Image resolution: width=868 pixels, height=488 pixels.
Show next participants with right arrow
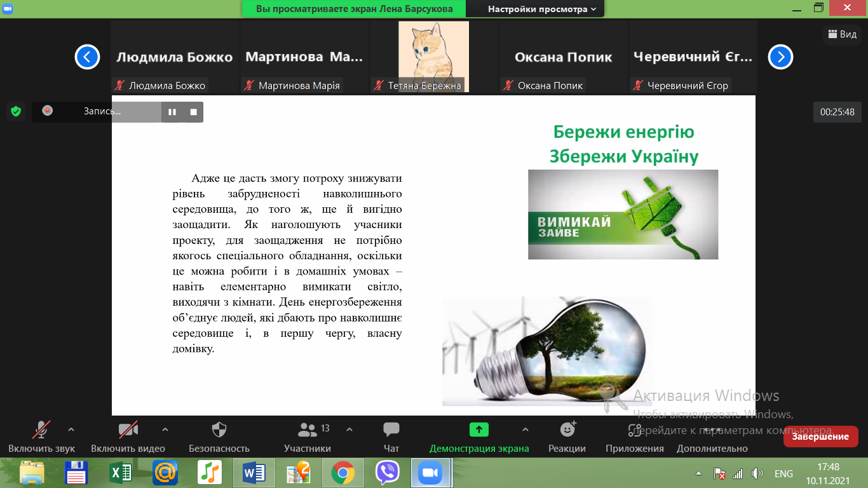[780, 57]
